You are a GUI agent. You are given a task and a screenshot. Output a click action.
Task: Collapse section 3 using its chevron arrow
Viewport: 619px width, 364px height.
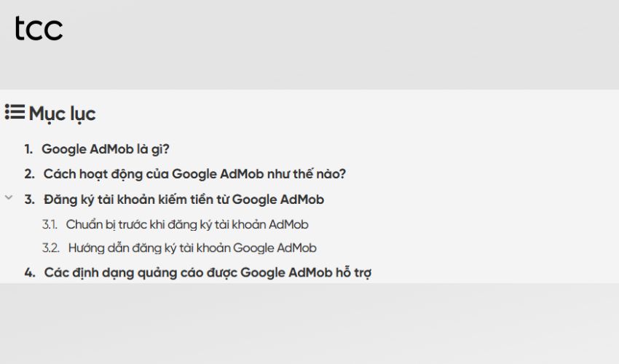(9, 197)
